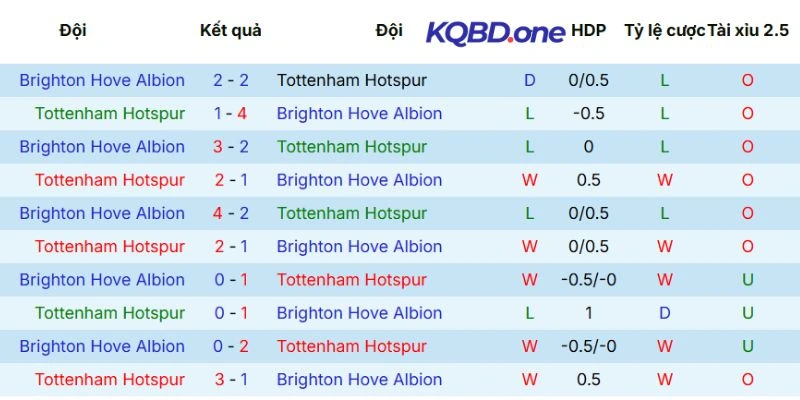Select Tottenham Hotspur in the 3 - 2 row
This screenshot has height=400, width=800.
352,147
